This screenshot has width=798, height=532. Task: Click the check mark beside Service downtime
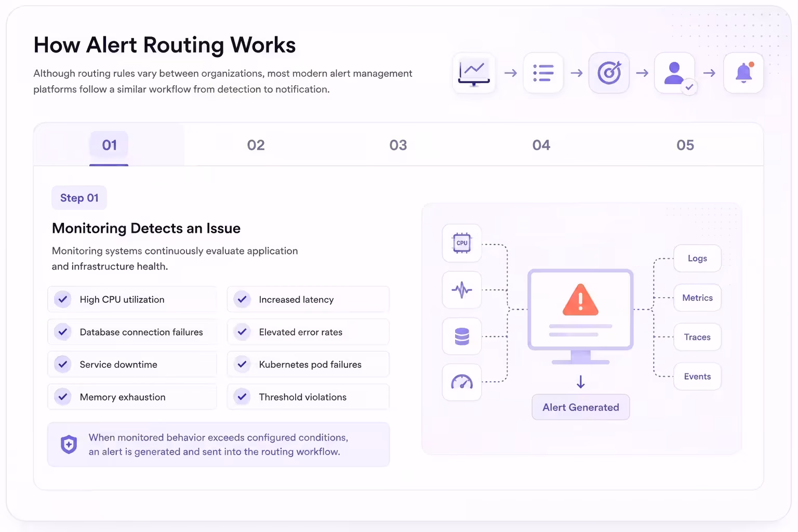[x=63, y=364]
